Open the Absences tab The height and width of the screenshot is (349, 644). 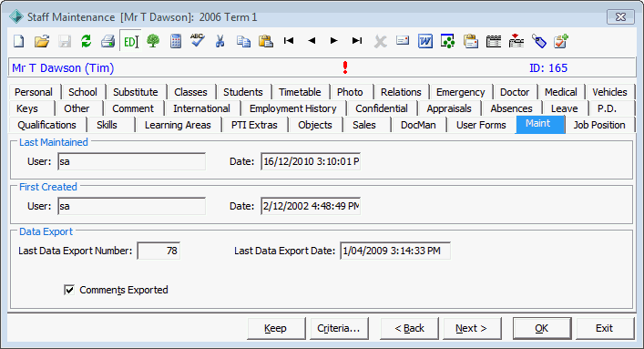click(511, 108)
